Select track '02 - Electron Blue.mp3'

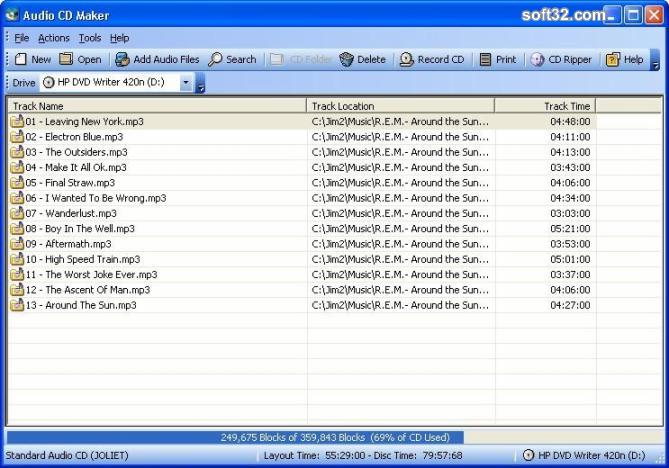tap(74, 137)
